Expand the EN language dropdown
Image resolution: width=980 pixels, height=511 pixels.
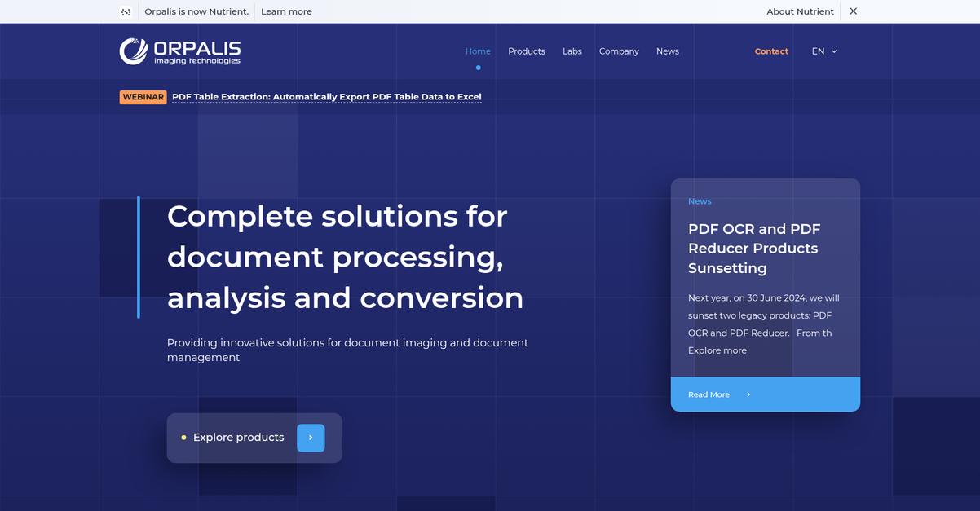(824, 51)
